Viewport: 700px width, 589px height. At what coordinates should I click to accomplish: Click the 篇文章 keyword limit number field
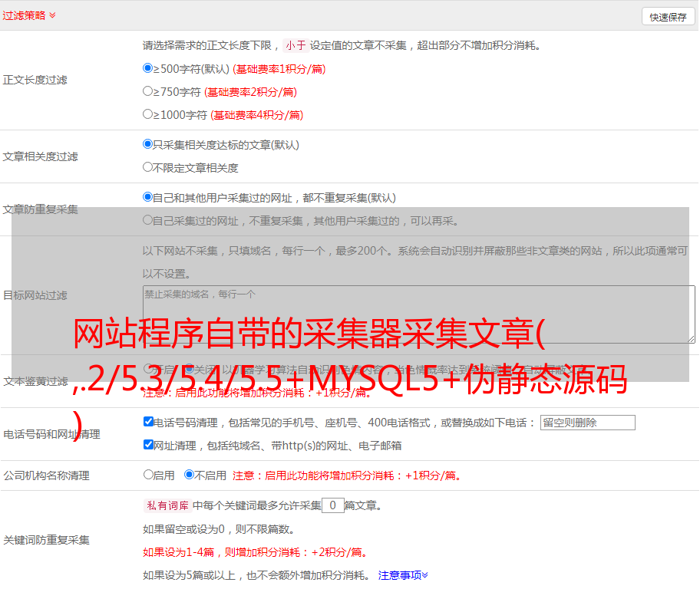coord(333,505)
